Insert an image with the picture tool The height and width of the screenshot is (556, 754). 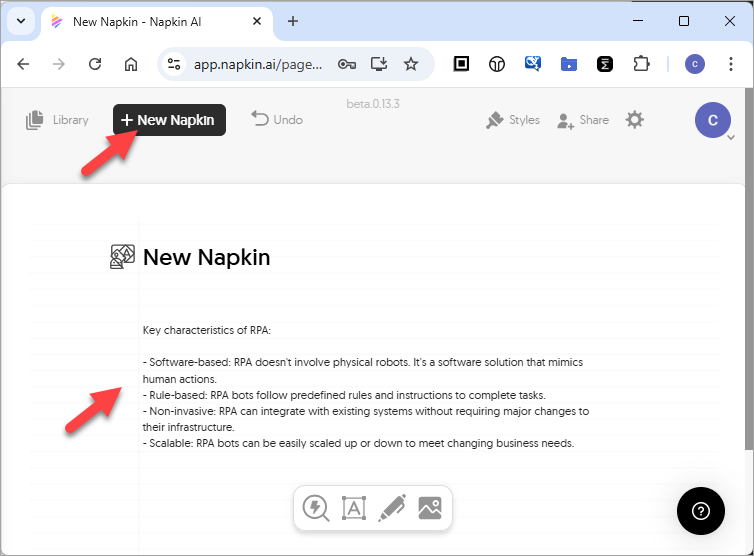coord(430,508)
